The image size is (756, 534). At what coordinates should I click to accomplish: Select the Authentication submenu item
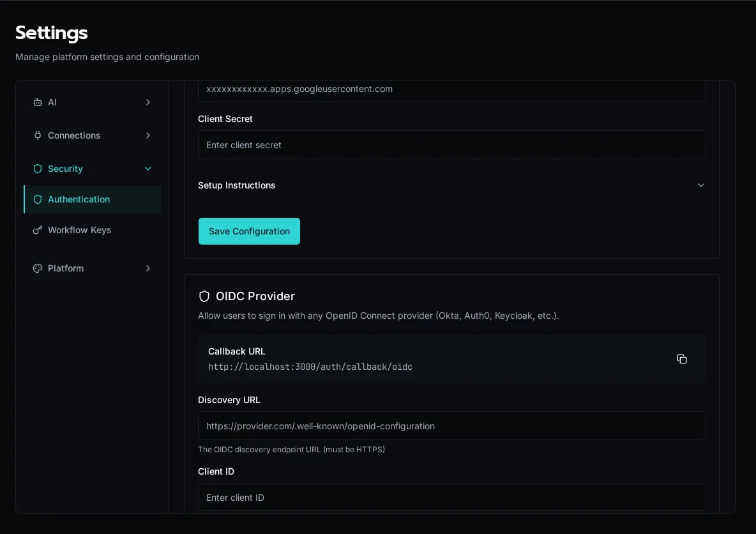click(x=92, y=199)
